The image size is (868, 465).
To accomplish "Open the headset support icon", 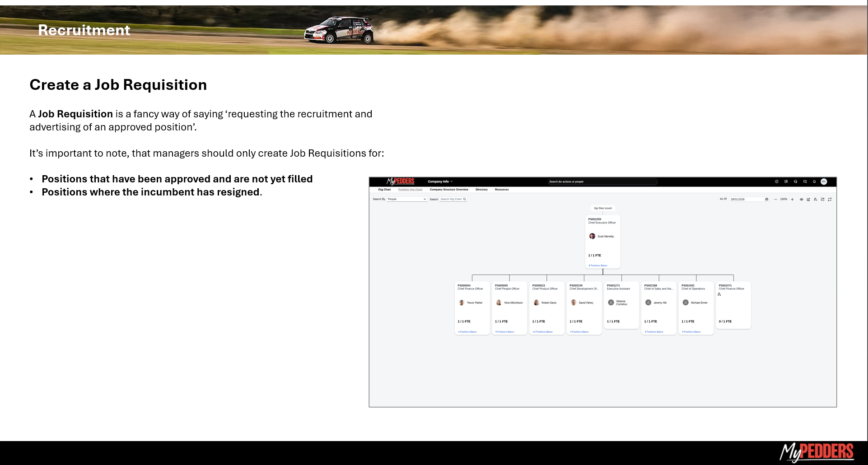I will [795, 181].
